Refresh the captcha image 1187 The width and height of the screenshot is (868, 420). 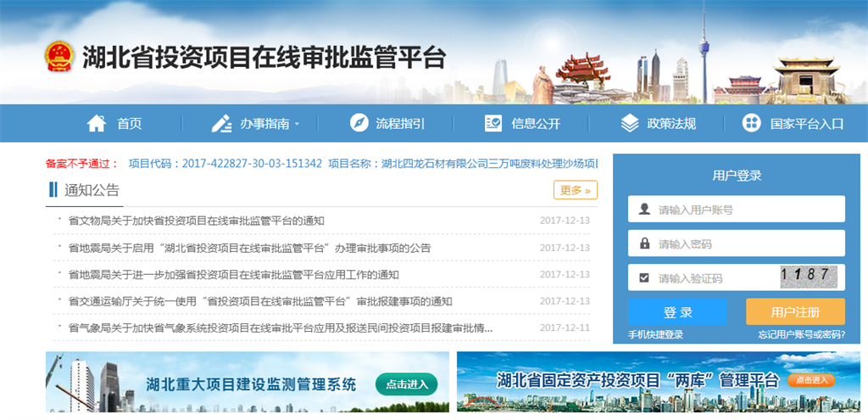[808, 277]
